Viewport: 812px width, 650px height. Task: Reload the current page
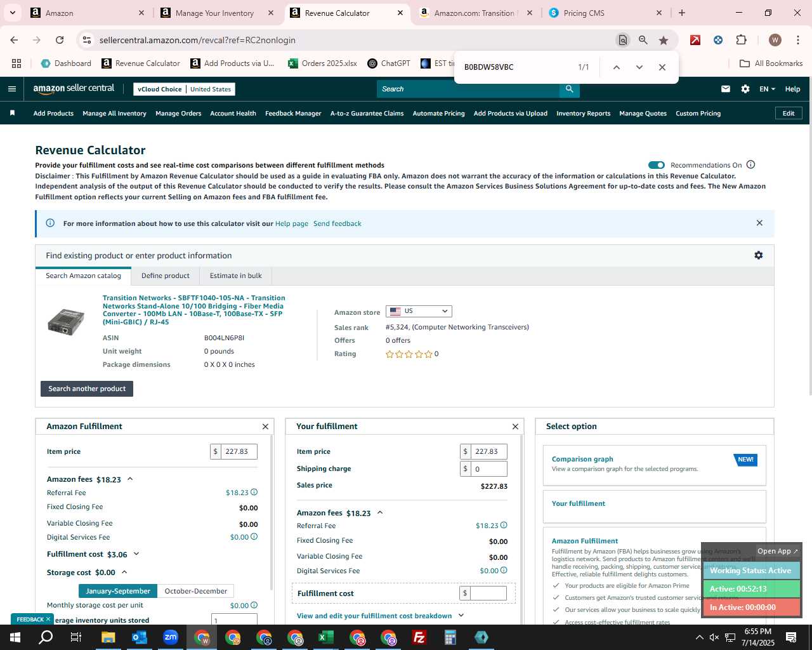pos(60,40)
